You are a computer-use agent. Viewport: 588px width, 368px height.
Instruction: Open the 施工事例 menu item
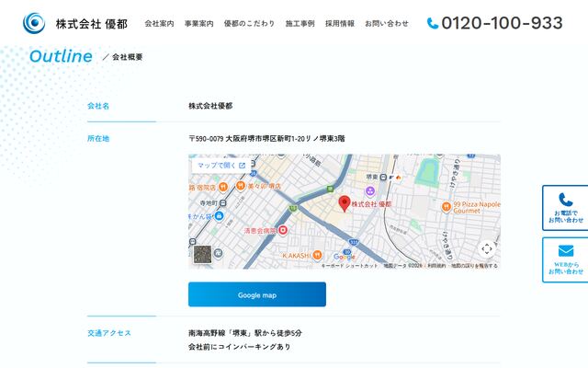(x=300, y=24)
